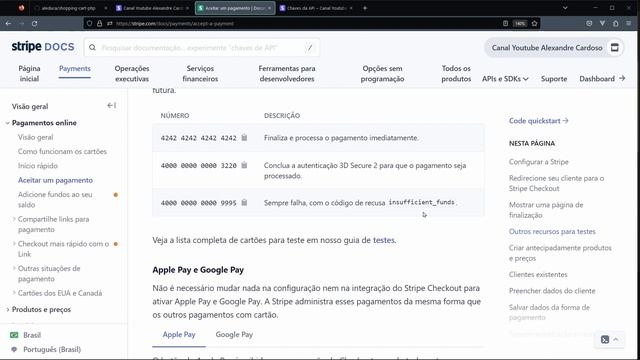
Task: Jump to Clientes existentes section
Action: (x=538, y=274)
